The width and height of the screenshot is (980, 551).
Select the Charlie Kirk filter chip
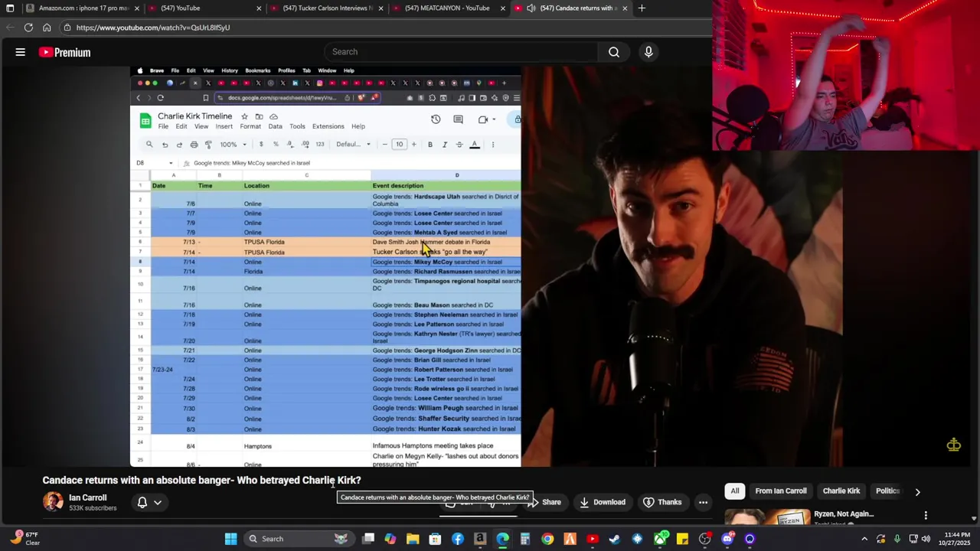tap(841, 491)
